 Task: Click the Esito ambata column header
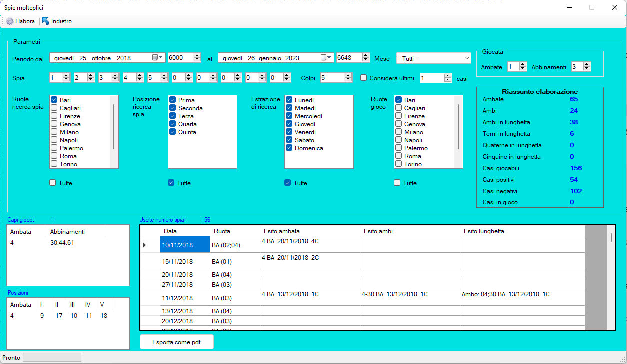[310, 231]
